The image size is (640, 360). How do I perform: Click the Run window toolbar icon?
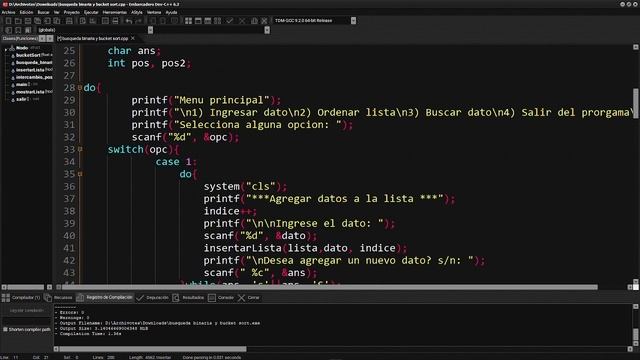coord(198,21)
